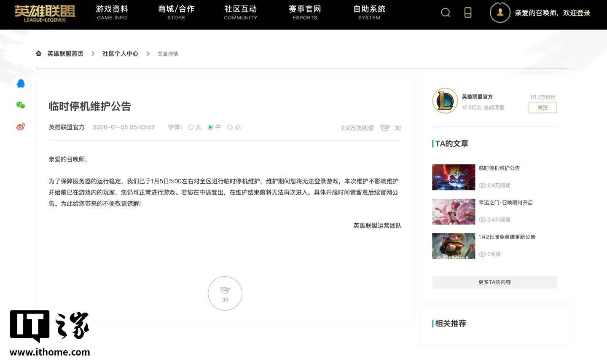
Task: Open the 幸运之门·召唤限时开启 article thumbnail
Action: point(454,211)
